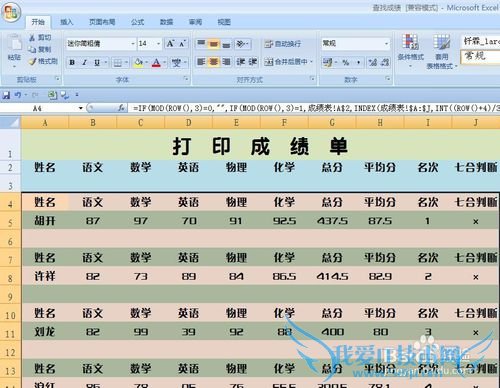Open the font name dropdown

pyautogui.click(x=133, y=44)
